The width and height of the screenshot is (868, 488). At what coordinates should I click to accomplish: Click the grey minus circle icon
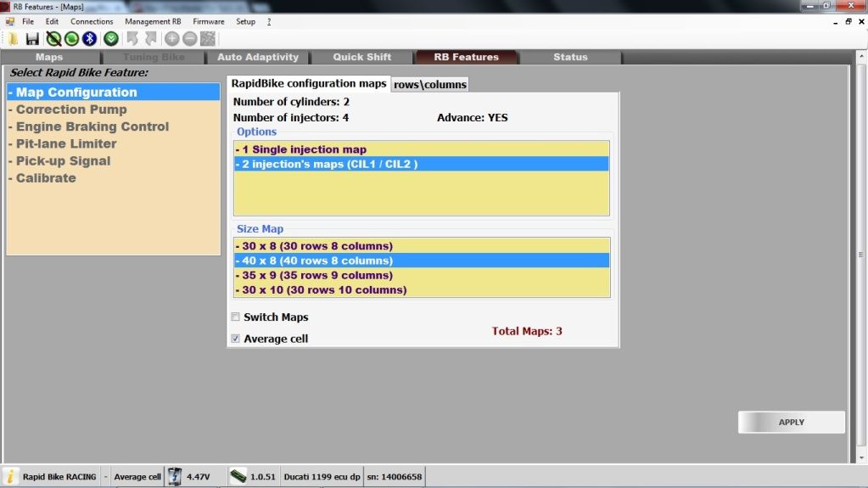tap(189, 39)
